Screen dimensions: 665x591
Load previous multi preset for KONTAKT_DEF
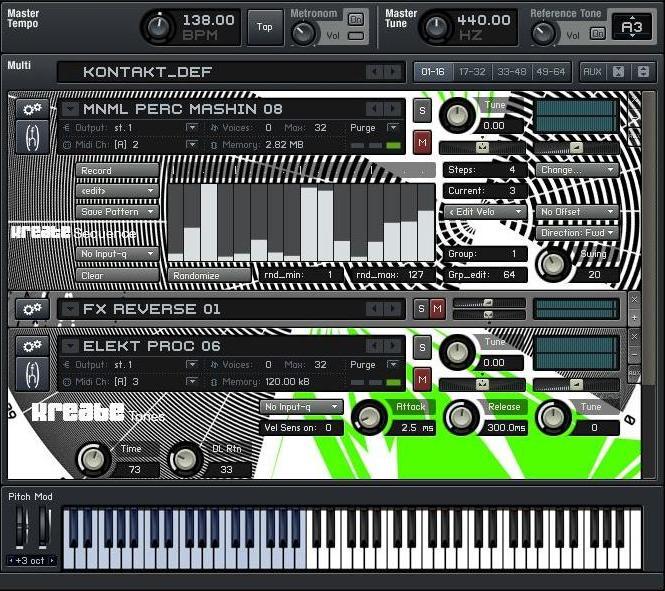(x=374, y=72)
